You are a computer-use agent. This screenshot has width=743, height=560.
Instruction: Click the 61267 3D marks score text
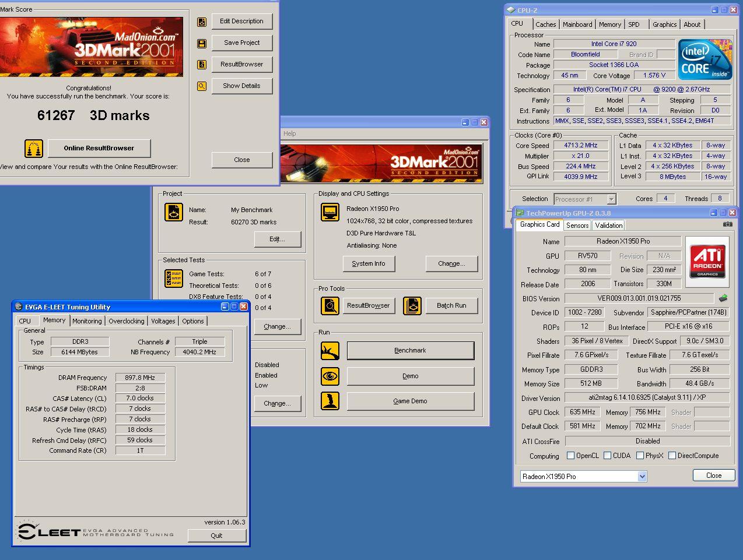click(93, 115)
